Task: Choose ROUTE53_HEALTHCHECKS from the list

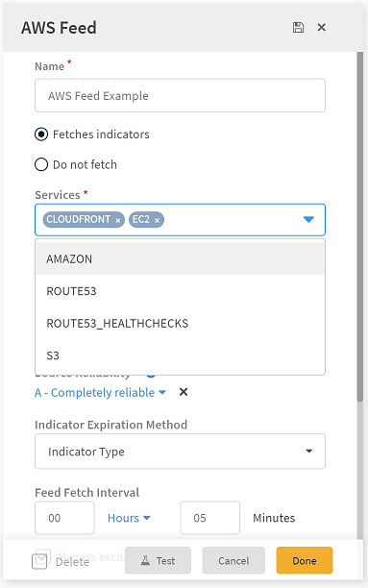Action: (x=180, y=323)
